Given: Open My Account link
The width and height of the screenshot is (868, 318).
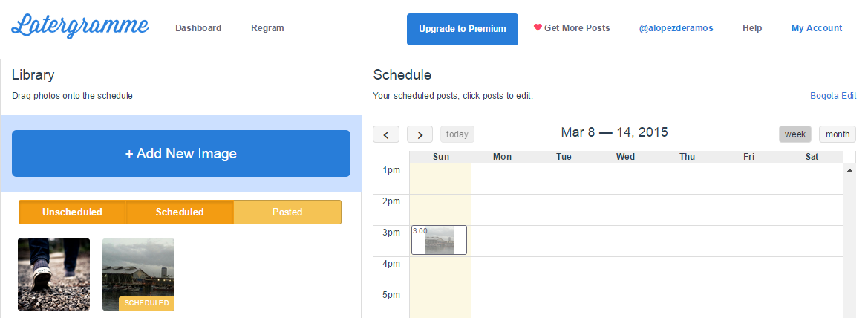Looking at the screenshot, I should coord(817,28).
